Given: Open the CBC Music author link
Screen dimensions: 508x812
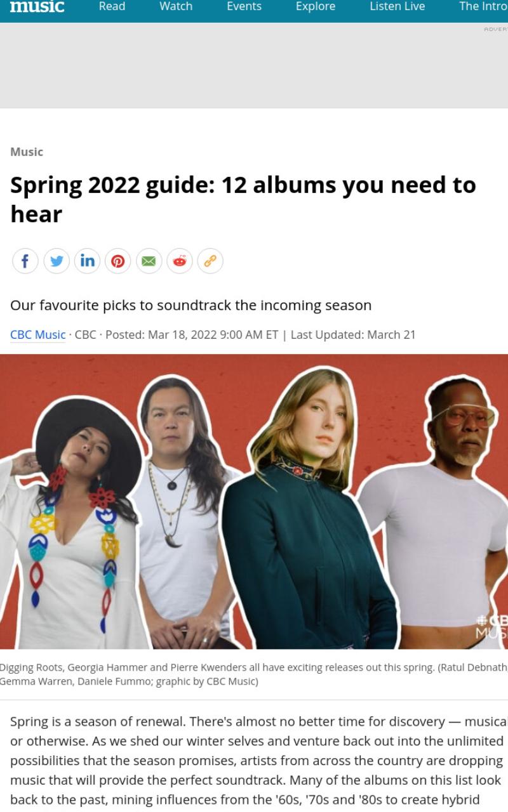Looking at the screenshot, I should tap(38, 334).
